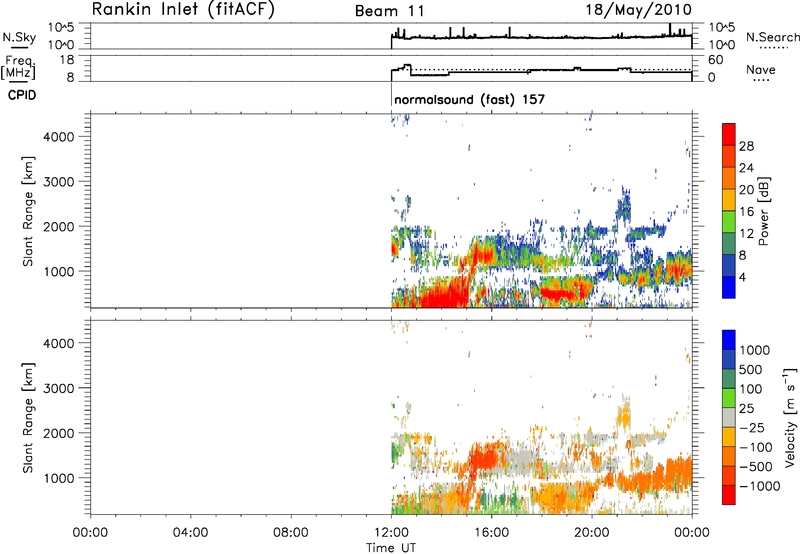Select the "-100" label on Velocity colorbar
Viewport: 800px width, 554px height.
click(x=756, y=447)
